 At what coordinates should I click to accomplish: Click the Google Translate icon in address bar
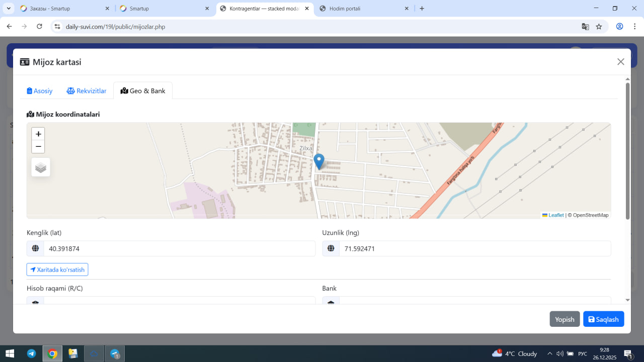coord(585,27)
